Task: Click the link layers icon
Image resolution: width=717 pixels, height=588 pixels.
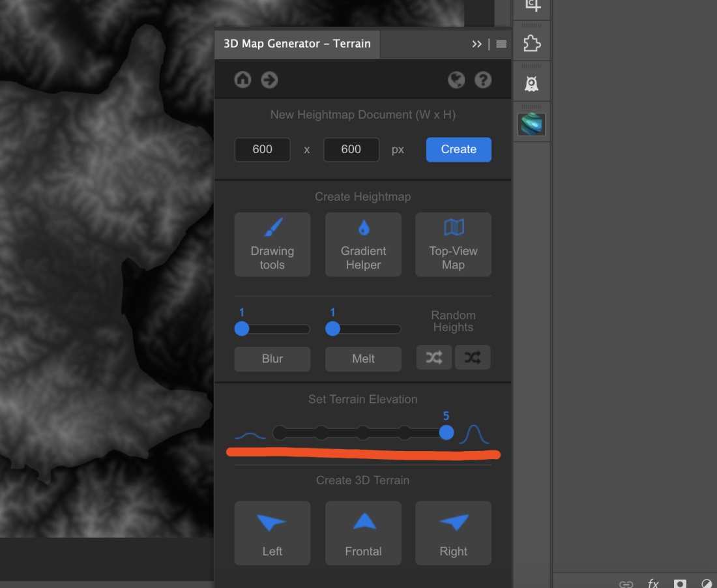Action: coord(626,584)
